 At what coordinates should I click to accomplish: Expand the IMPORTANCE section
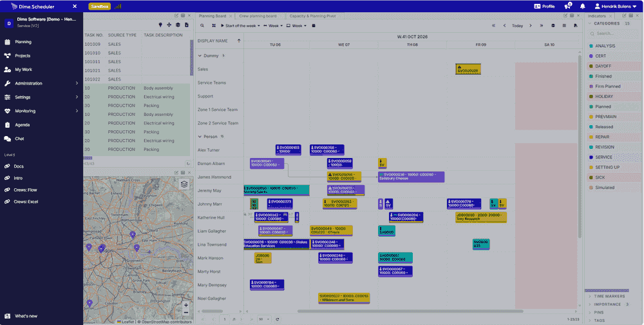point(590,304)
